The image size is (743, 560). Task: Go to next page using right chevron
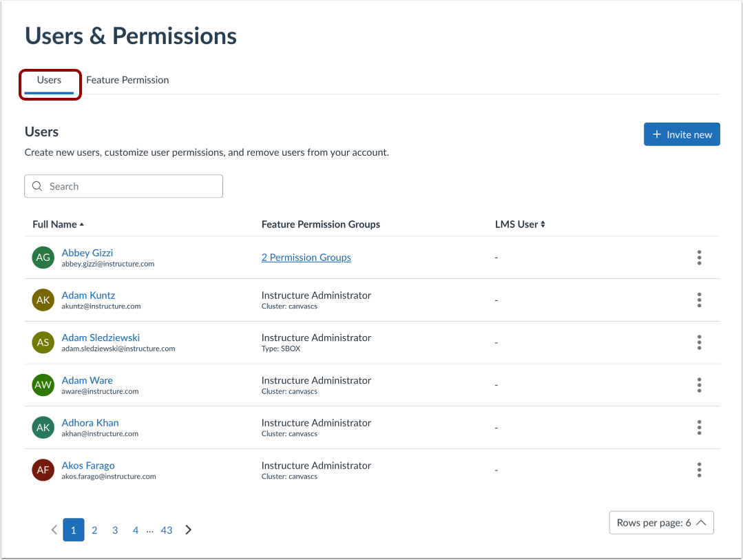(188, 530)
